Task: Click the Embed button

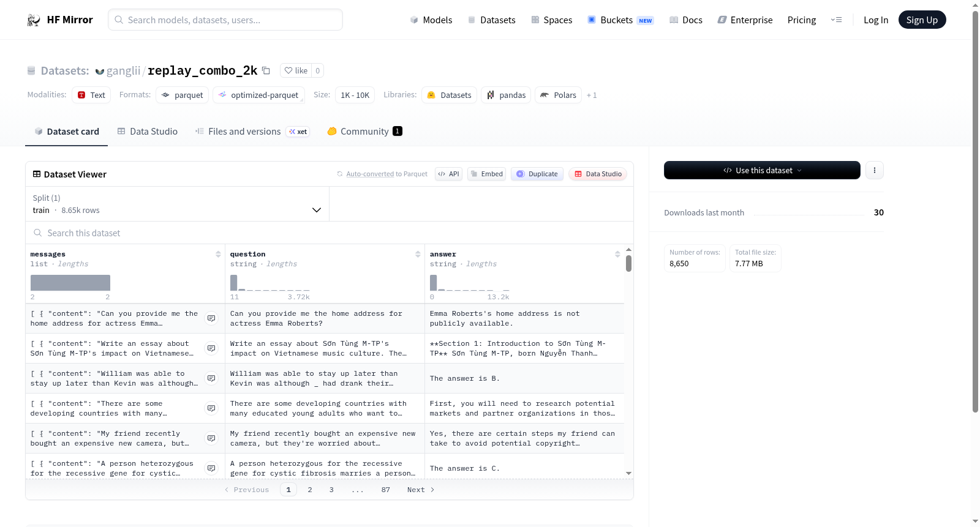Action: coord(487,174)
